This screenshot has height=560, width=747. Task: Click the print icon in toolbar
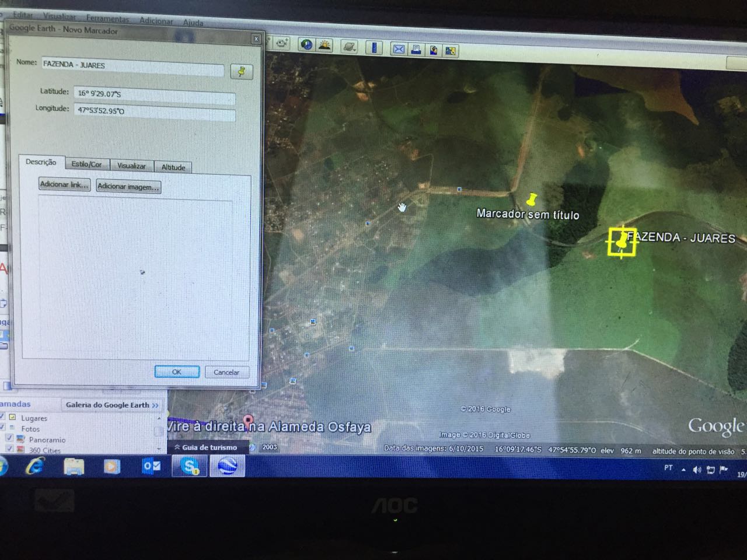[416, 50]
